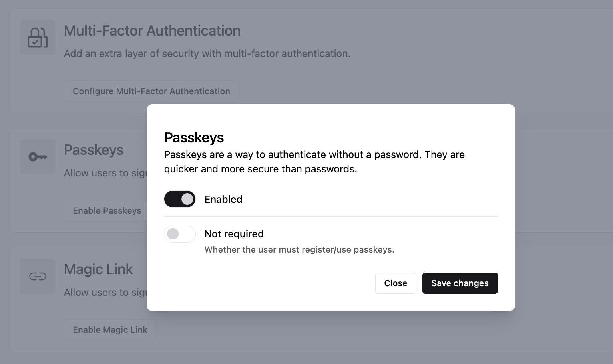Click the Magic Link chain icon
Viewport: 613px width, 364px height.
[x=38, y=276]
